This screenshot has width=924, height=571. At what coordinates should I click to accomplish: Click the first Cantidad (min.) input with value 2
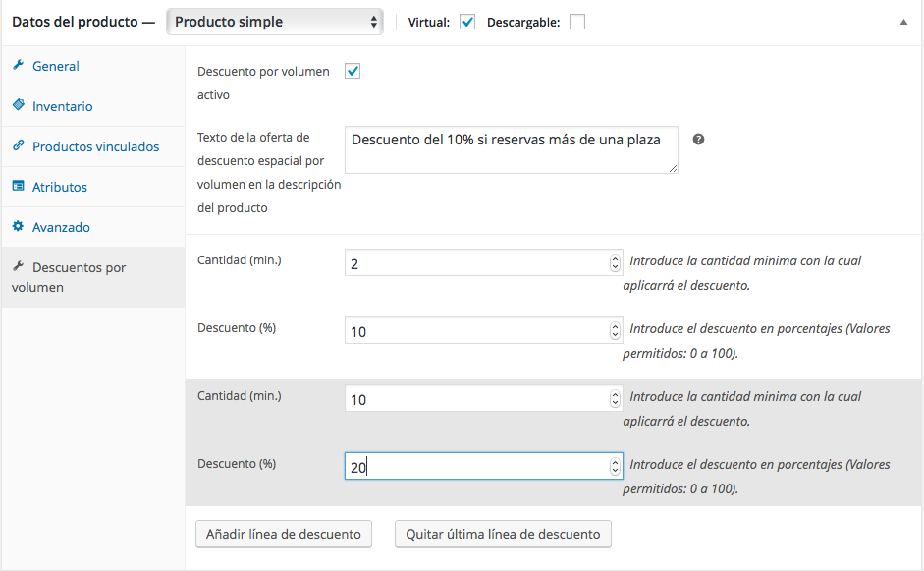pyautogui.click(x=483, y=262)
